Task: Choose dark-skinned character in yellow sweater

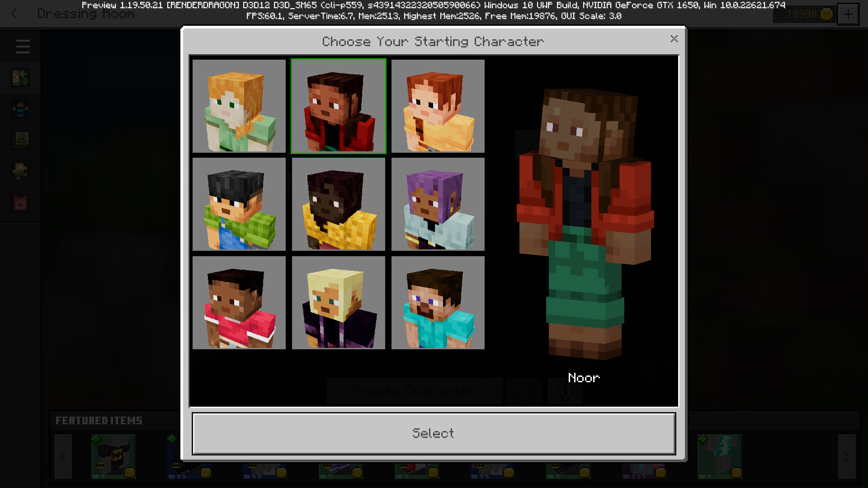Action: pyautogui.click(x=338, y=204)
